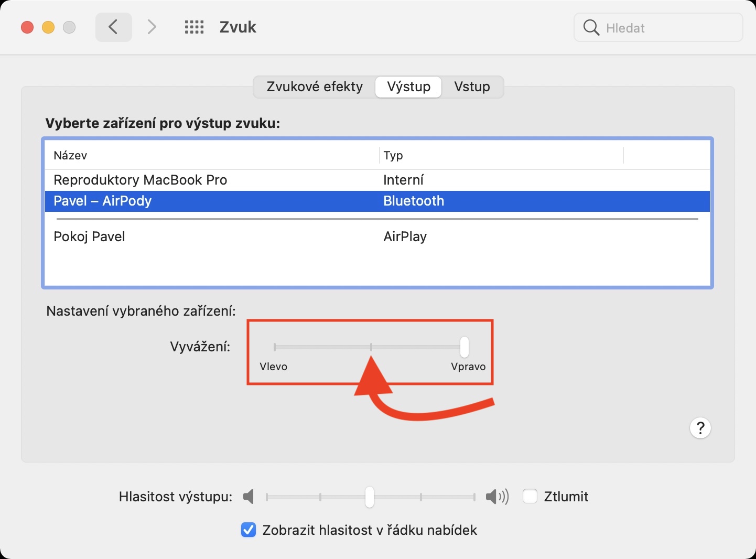Screen dimensions: 756x559
Task: Show all preferences grid icon
Action: point(194,27)
